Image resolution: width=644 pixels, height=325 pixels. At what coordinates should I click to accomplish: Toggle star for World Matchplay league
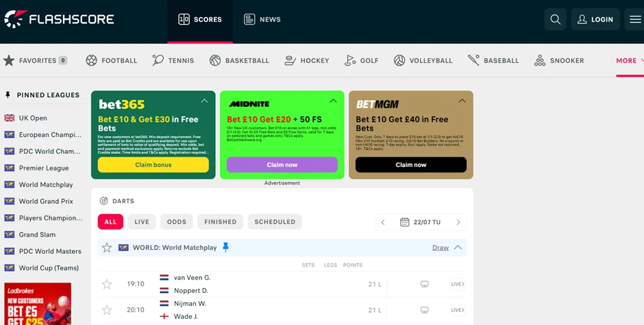click(107, 247)
